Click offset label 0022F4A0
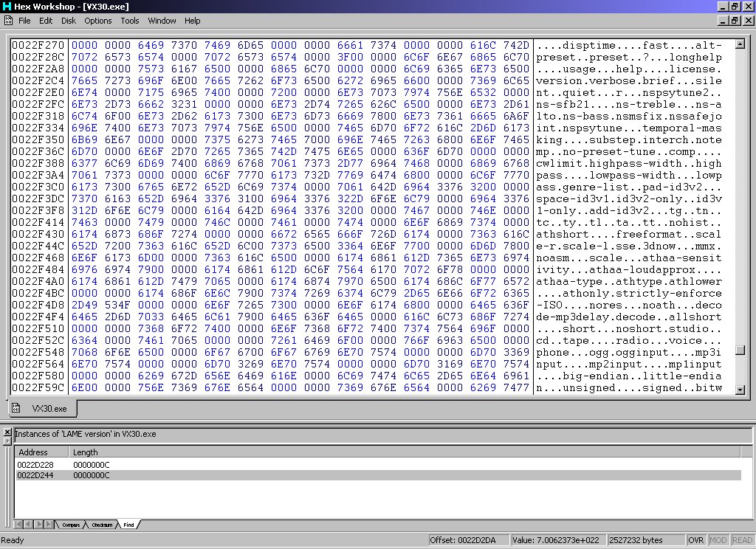Image resolution: width=756 pixels, height=549 pixels. [x=38, y=281]
